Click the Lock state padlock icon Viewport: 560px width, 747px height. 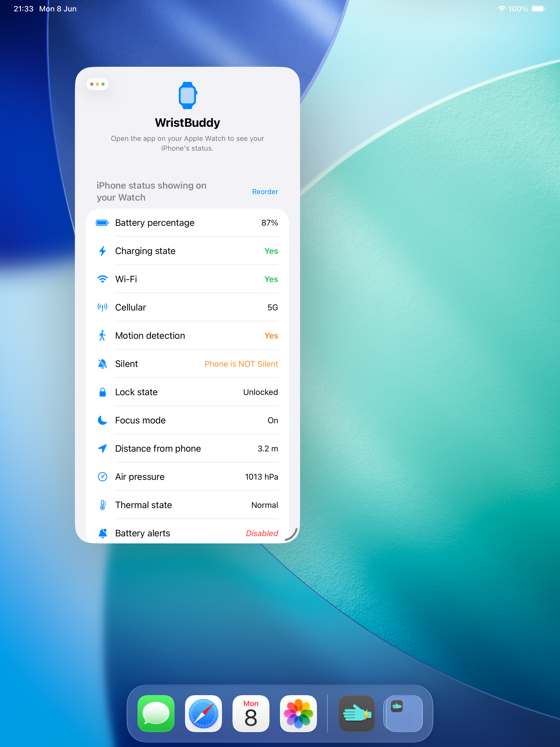[x=102, y=392]
